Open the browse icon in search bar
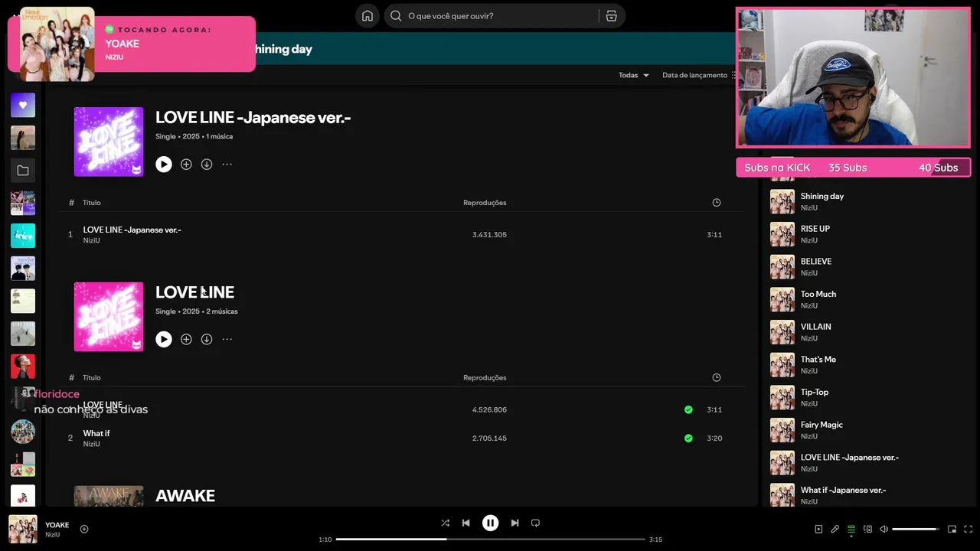 (611, 16)
